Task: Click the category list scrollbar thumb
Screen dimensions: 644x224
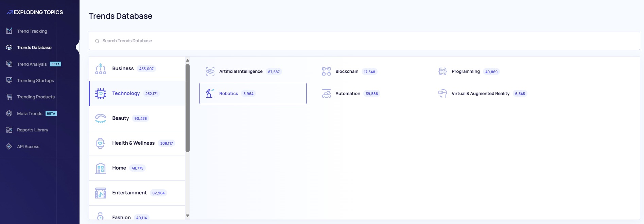Action: click(x=188, y=108)
